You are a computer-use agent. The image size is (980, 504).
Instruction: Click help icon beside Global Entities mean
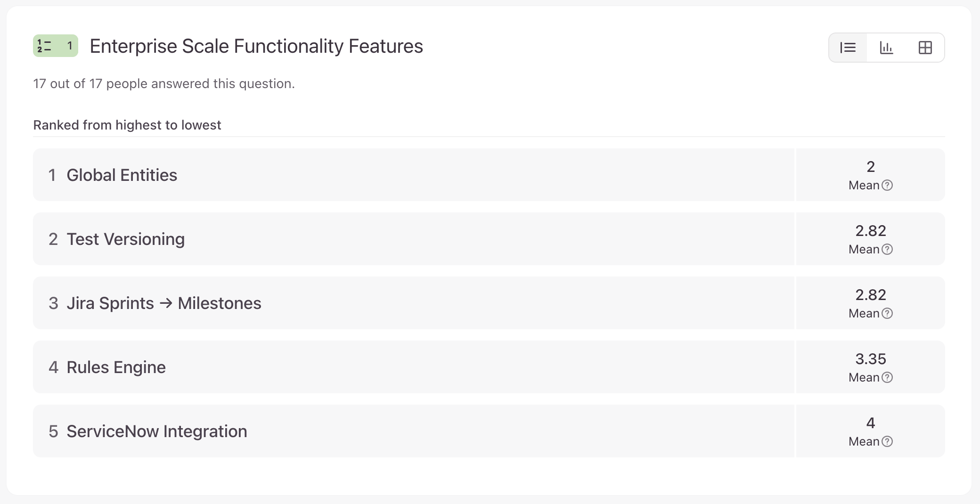pos(887,185)
